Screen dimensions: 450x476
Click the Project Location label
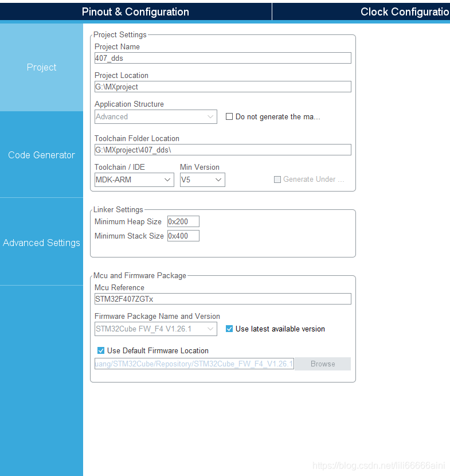[122, 75]
